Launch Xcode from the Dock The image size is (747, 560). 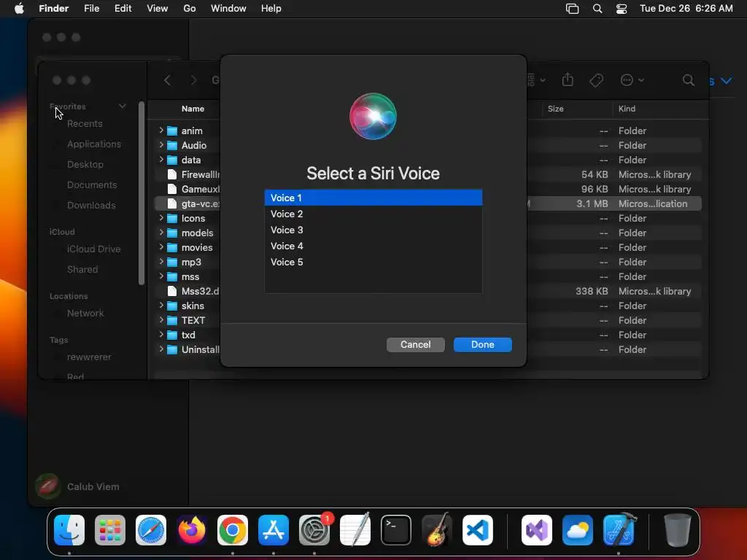pos(619,530)
